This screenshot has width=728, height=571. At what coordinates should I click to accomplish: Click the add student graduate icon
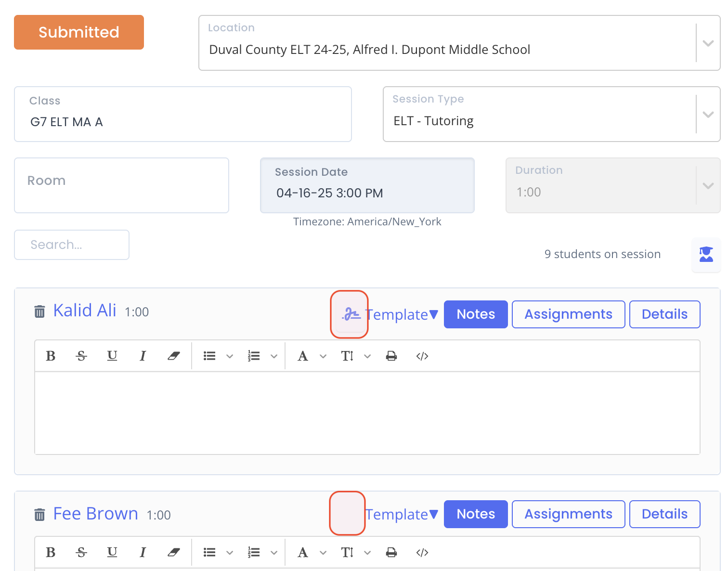[706, 254]
